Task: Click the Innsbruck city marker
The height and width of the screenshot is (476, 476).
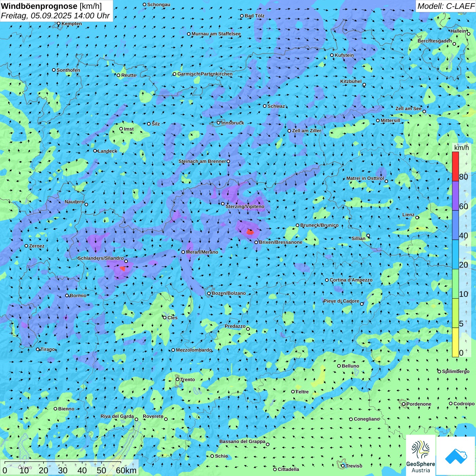Action: 219,123
